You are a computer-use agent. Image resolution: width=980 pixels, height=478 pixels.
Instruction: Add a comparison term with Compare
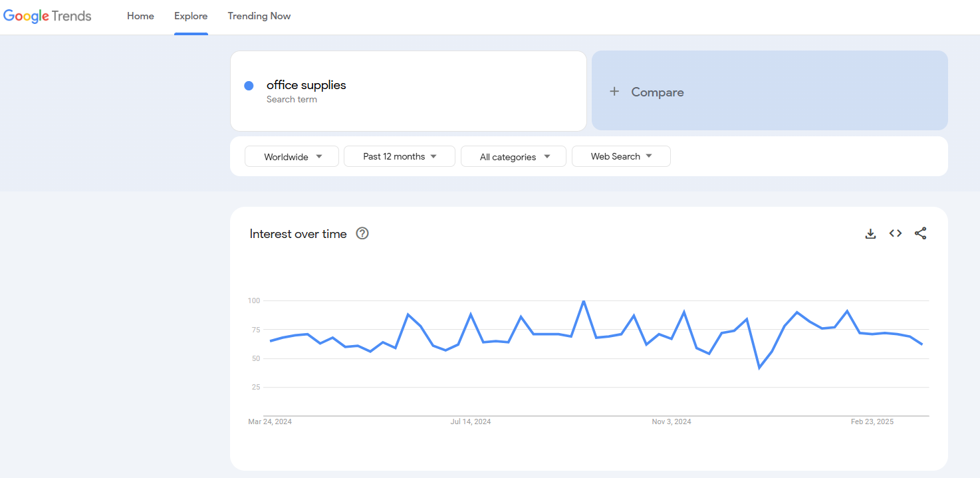[769, 90]
